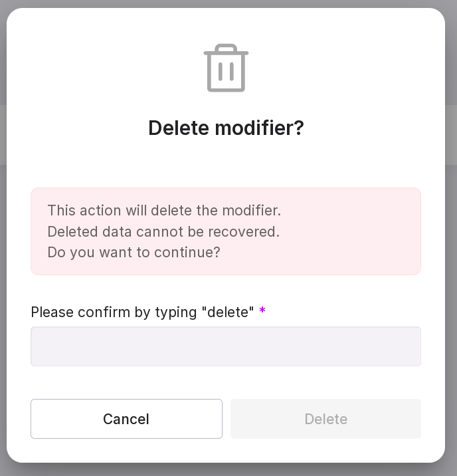Click the quoted word "delete" in the label
The width and height of the screenshot is (457, 476).
228,312
